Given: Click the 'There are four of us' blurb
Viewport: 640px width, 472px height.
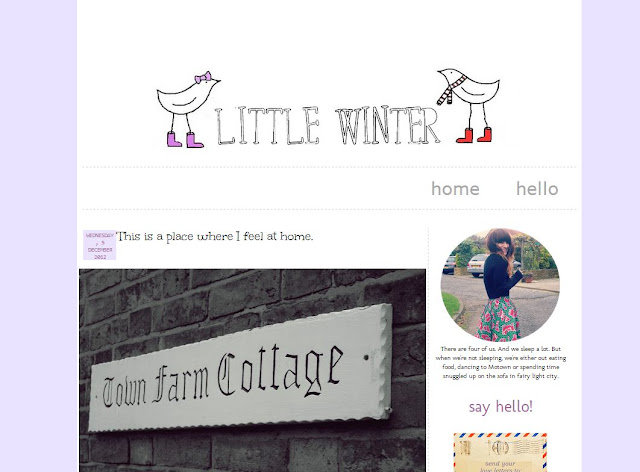Looking at the screenshot, I should point(500,363).
